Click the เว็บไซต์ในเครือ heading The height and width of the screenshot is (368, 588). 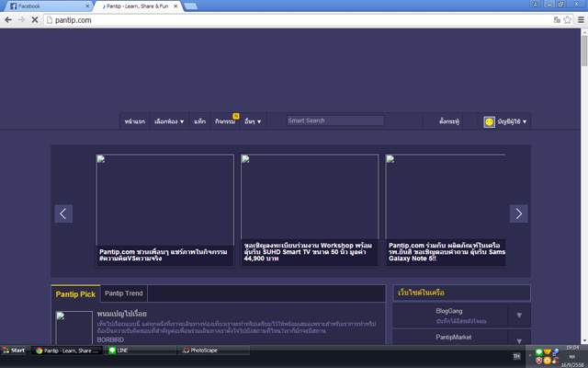(421, 293)
